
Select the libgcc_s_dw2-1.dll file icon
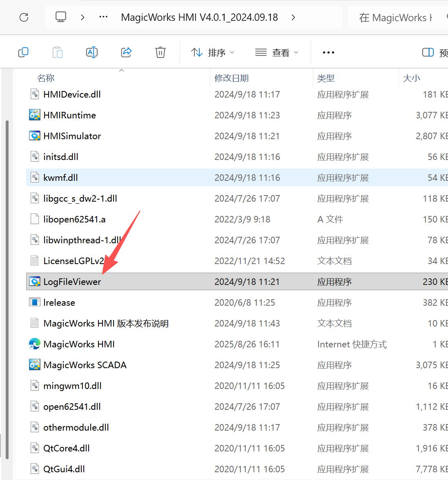coord(35,198)
